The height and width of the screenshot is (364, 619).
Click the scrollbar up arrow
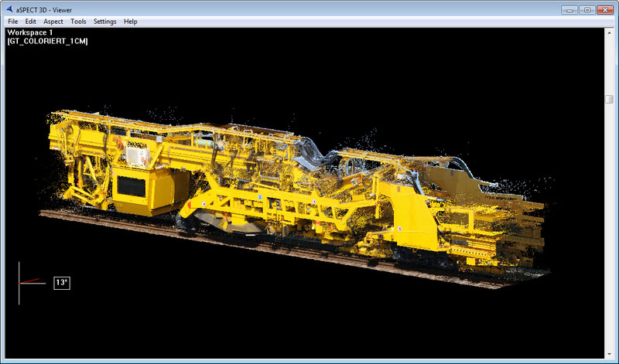click(609, 32)
